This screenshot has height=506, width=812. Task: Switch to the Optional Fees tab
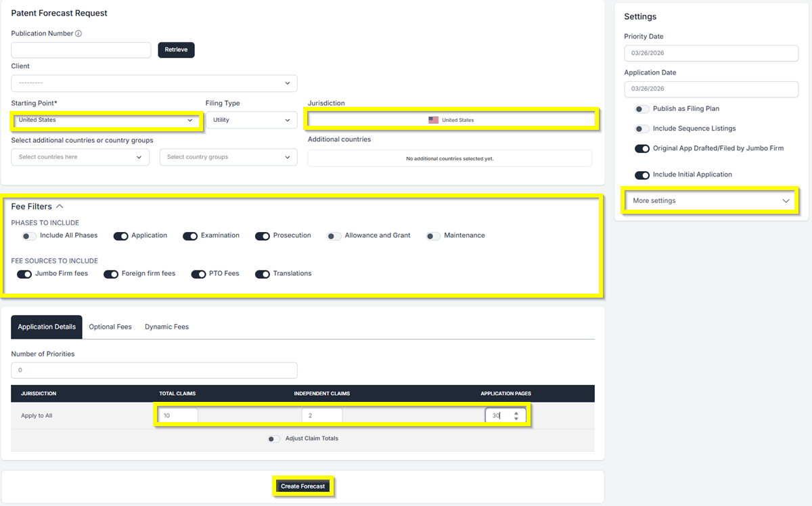point(110,327)
